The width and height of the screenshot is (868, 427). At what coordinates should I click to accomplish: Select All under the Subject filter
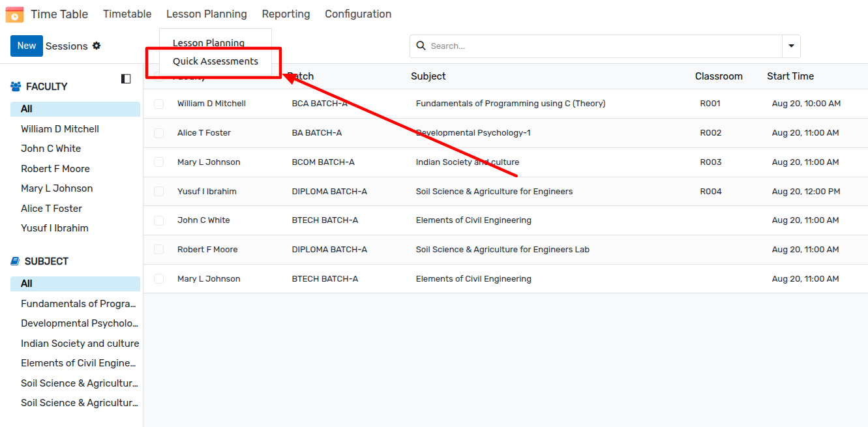click(75, 284)
